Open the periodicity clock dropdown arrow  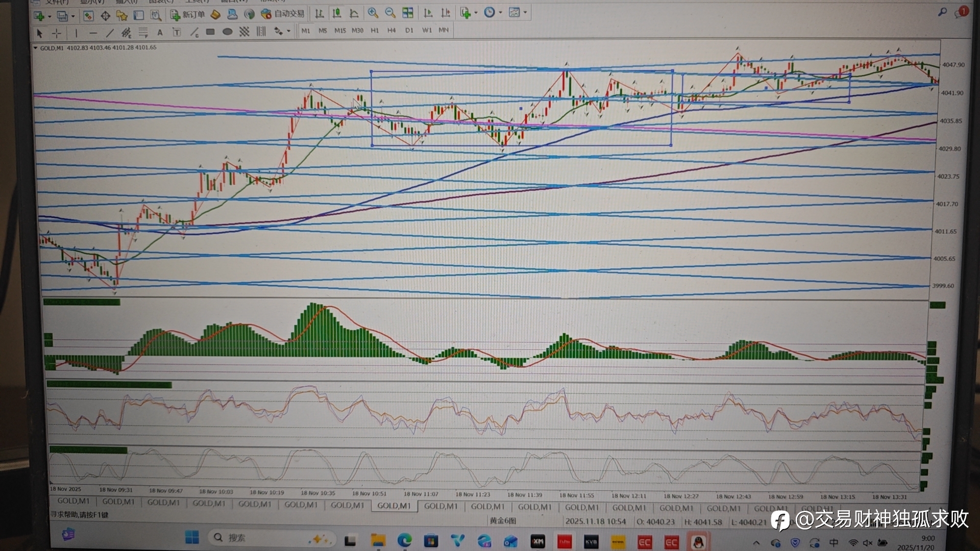(x=501, y=13)
